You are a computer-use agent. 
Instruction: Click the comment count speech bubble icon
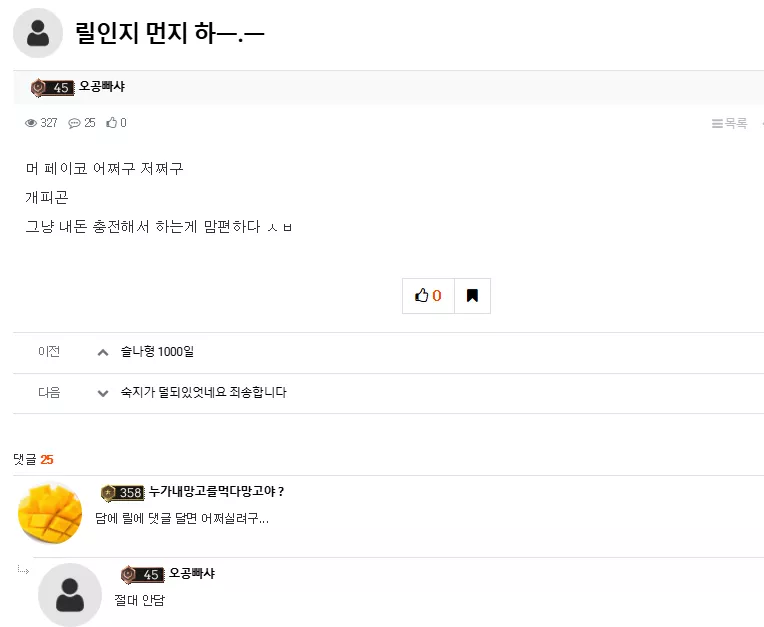click(74, 123)
